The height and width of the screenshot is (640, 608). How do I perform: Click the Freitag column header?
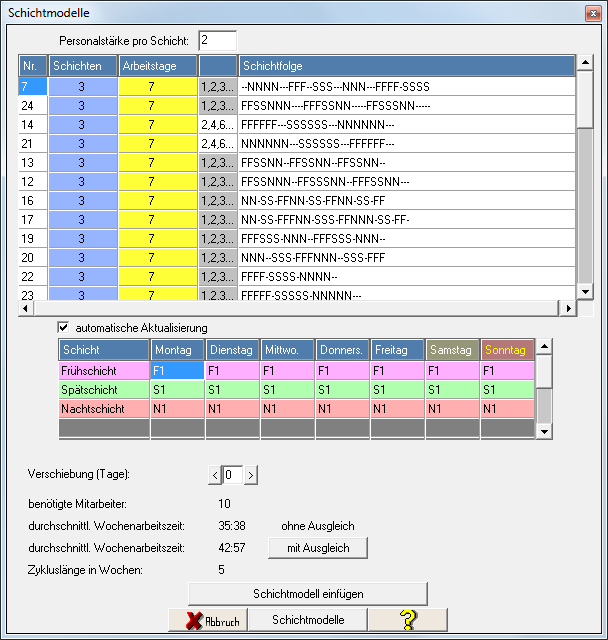pos(397,350)
